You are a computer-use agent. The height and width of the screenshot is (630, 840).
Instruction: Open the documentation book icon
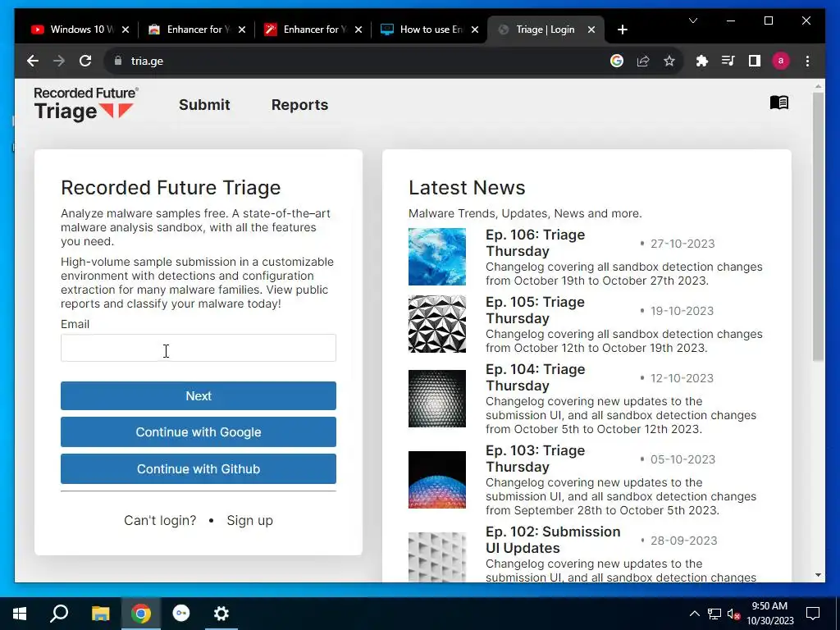tap(779, 103)
